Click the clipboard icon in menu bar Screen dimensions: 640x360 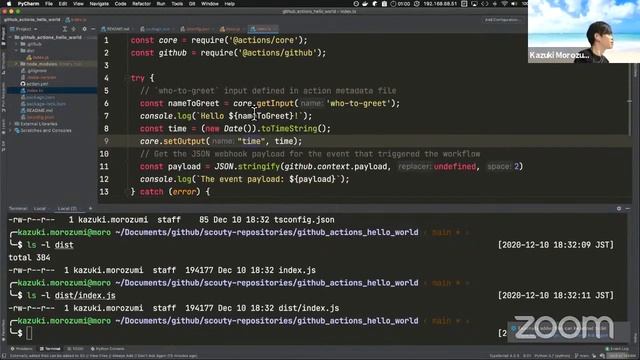[x=384, y=4]
